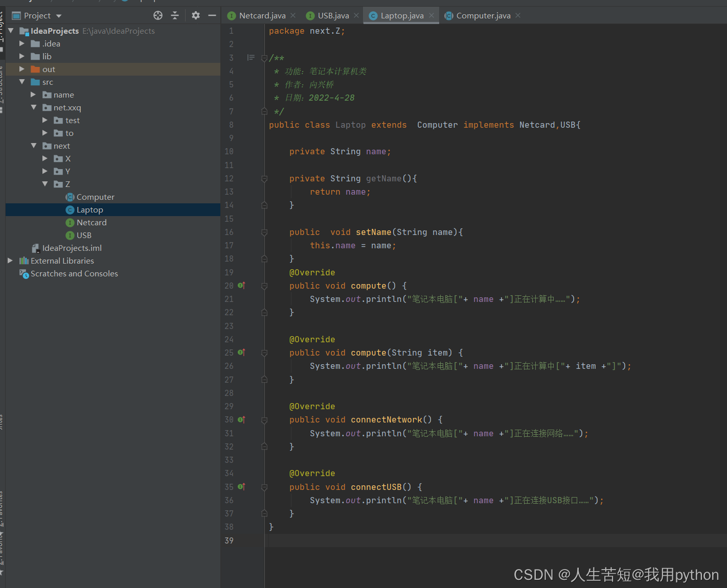The height and width of the screenshot is (588, 727).
Task: Fold the Javadoc comment block
Action: point(264,58)
